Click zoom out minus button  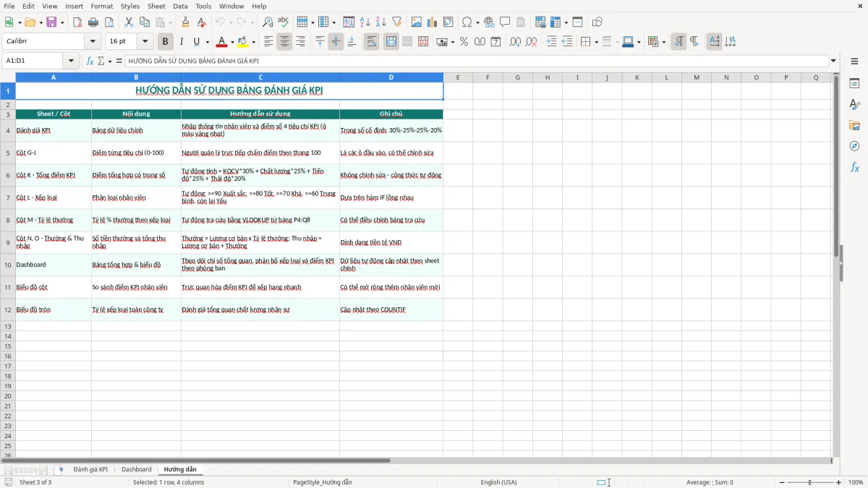tap(782, 482)
